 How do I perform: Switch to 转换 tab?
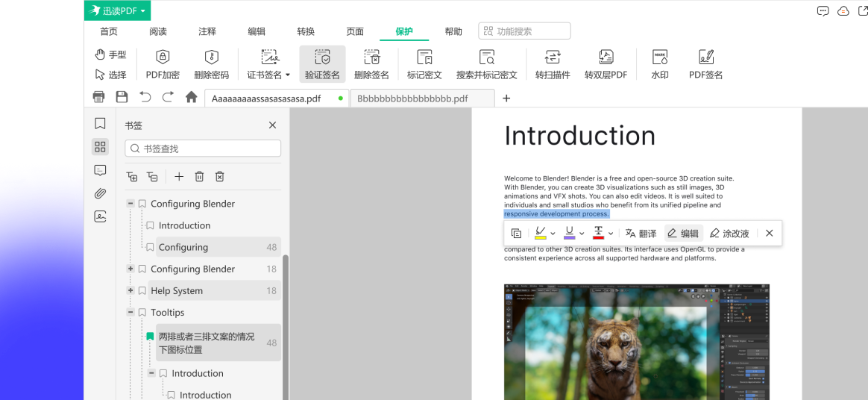pyautogui.click(x=306, y=31)
